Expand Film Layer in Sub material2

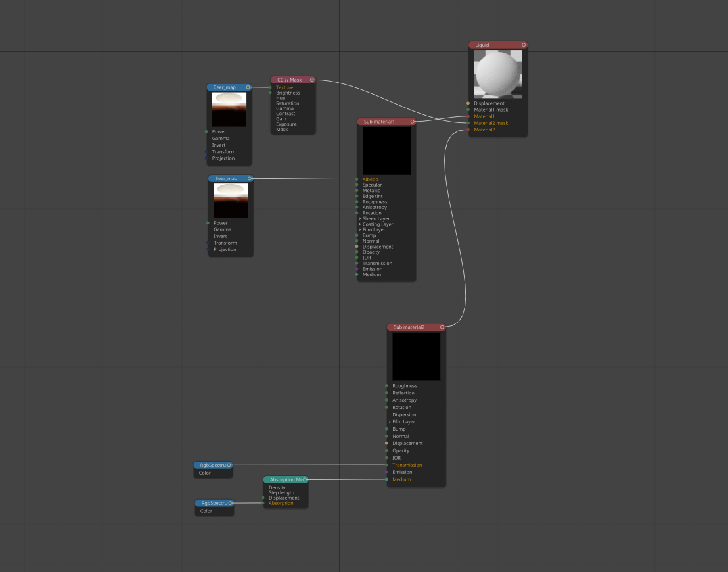pos(390,422)
